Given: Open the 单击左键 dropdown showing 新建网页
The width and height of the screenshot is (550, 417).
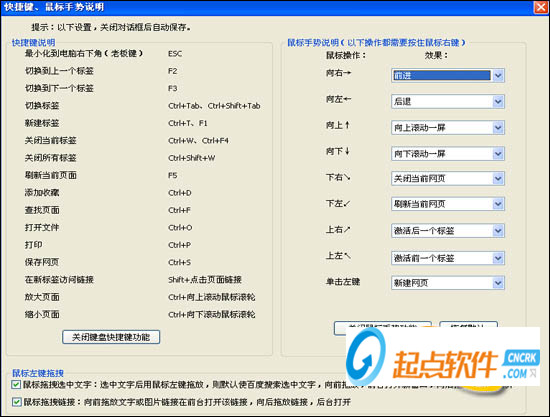Looking at the screenshot, I should pyautogui.click(x=448, y=283).
